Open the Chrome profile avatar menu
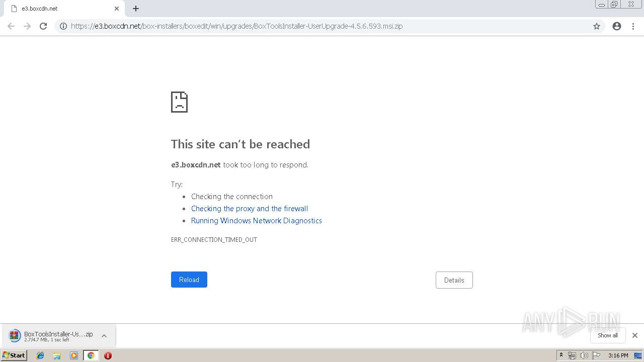The image size is (644, 362). click(x=617, y=26)
